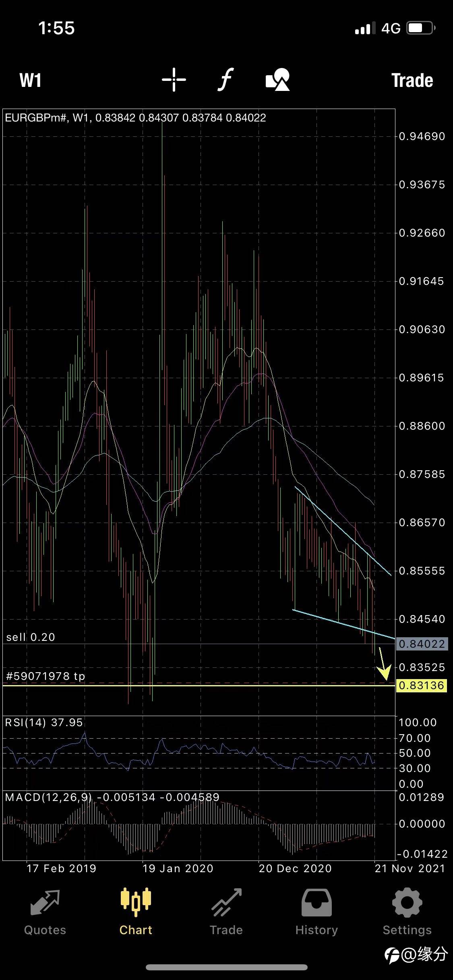Open the History tab
This screenshot has width=453, height=980.
tap(316, 912)
